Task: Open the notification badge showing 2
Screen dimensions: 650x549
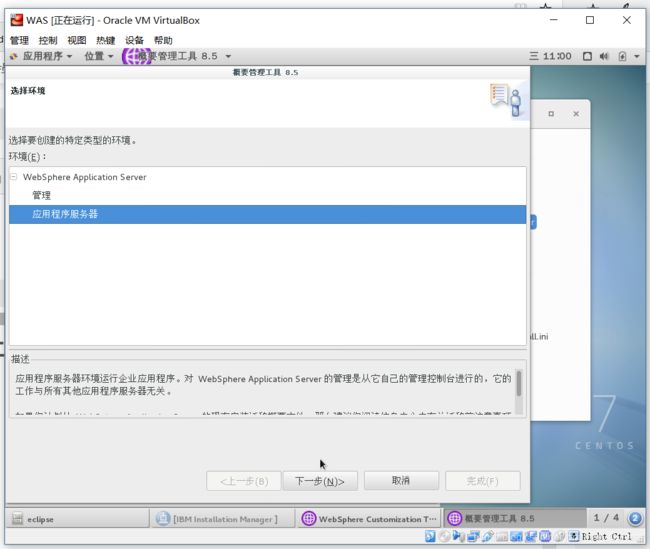Action: coord(635,518)
